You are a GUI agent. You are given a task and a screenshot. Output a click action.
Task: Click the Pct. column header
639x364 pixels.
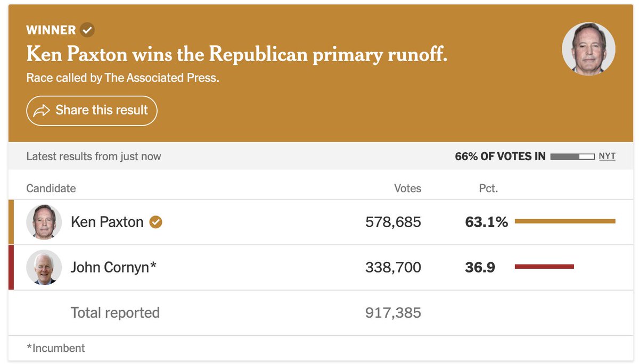488,188
